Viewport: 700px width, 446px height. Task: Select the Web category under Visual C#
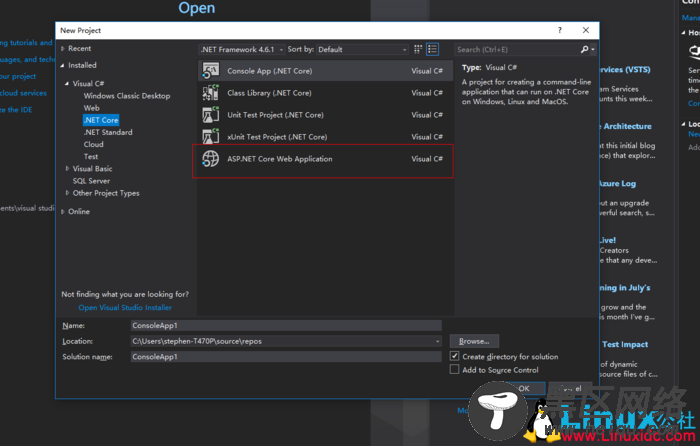(92, 108)
